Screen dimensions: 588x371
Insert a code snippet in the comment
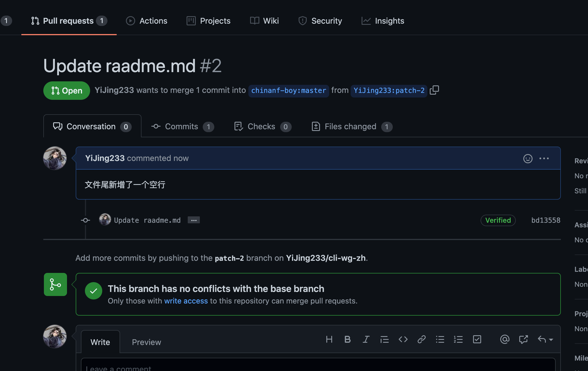click(x=403, y=339)
